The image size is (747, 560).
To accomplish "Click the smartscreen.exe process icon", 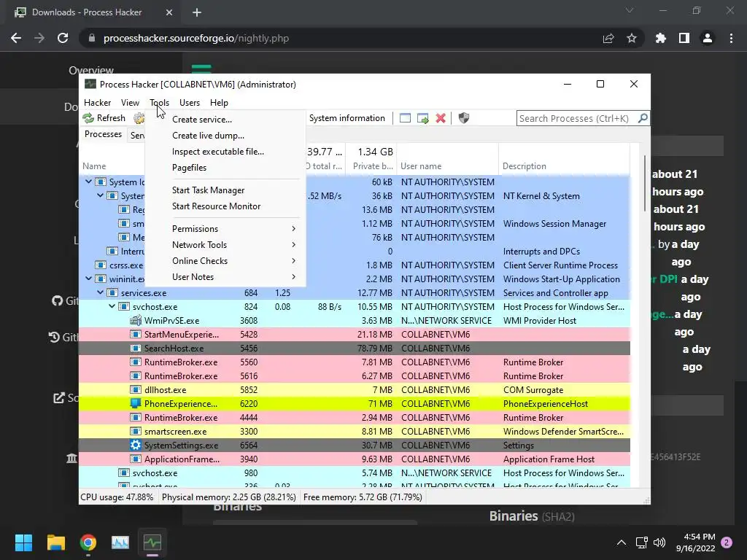I will click(135, 432).
